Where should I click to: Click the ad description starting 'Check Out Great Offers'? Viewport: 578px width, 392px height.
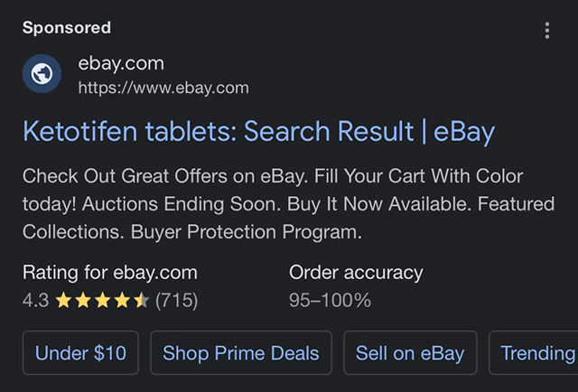click(272, 176)
